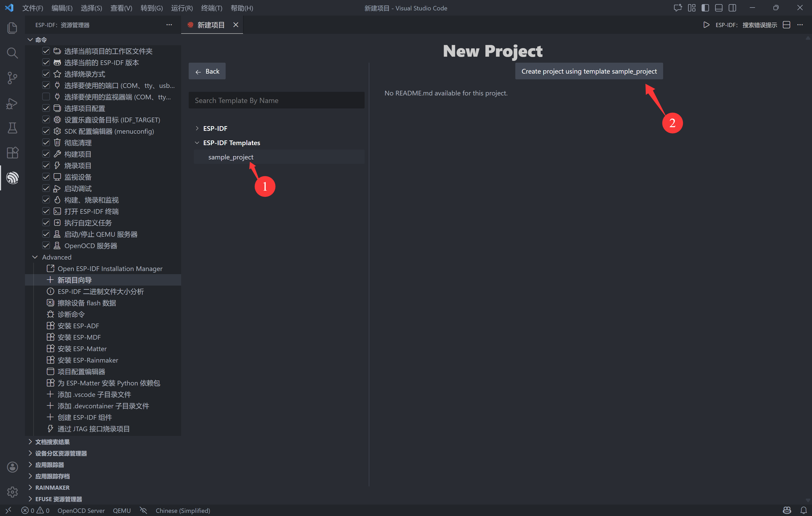Image resolution: width=812 pixels, height=516 pixels.
Task: Collapse the ESP-IDF Templates category
Action: point(197,143)
